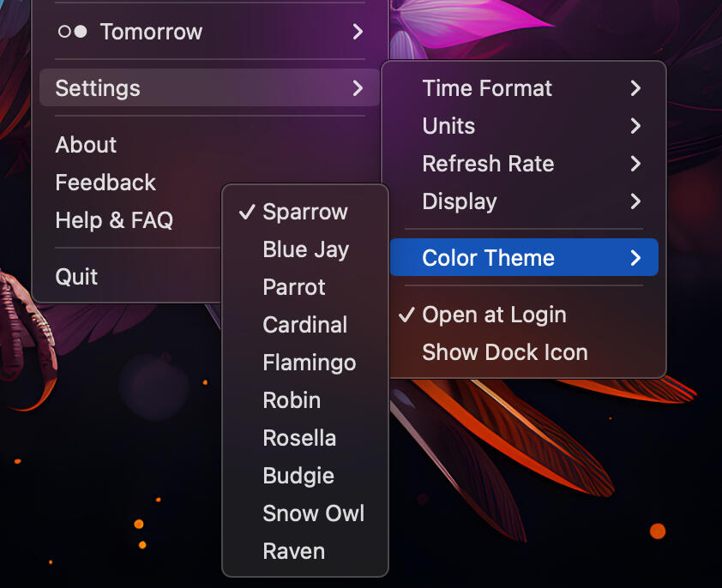
Task: Quit the application
Action: coord(76,277)
